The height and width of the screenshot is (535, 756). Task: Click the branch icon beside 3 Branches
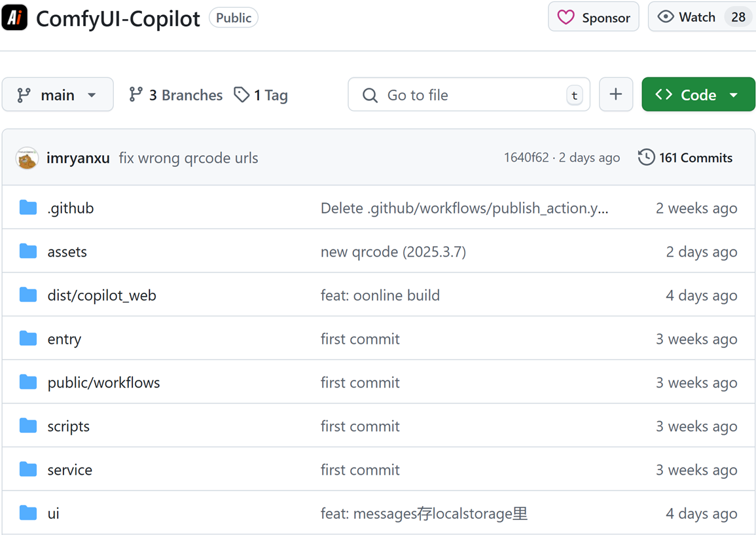click(x=135, y=94)
